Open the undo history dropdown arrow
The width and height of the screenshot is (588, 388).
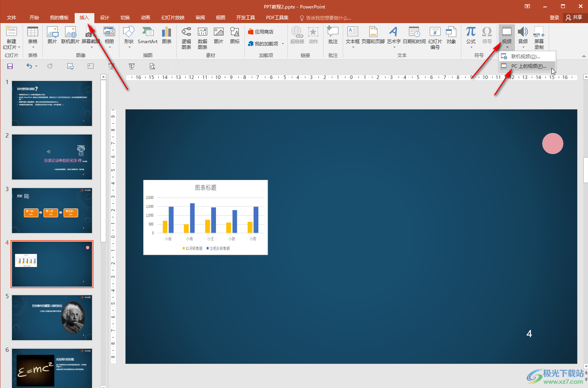(x=37, y=66)
